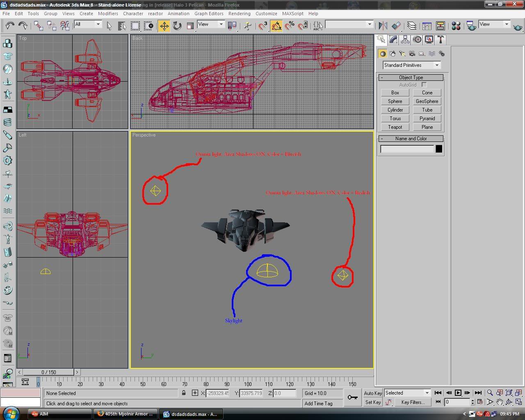Click the object name input field
The image size is (525, 420).
click(x=407, y=149)
